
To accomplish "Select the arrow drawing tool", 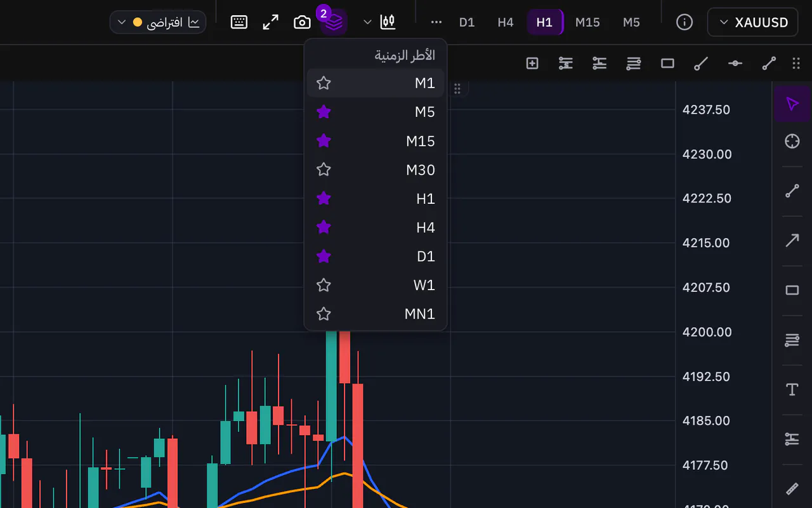I will (792, 240).
